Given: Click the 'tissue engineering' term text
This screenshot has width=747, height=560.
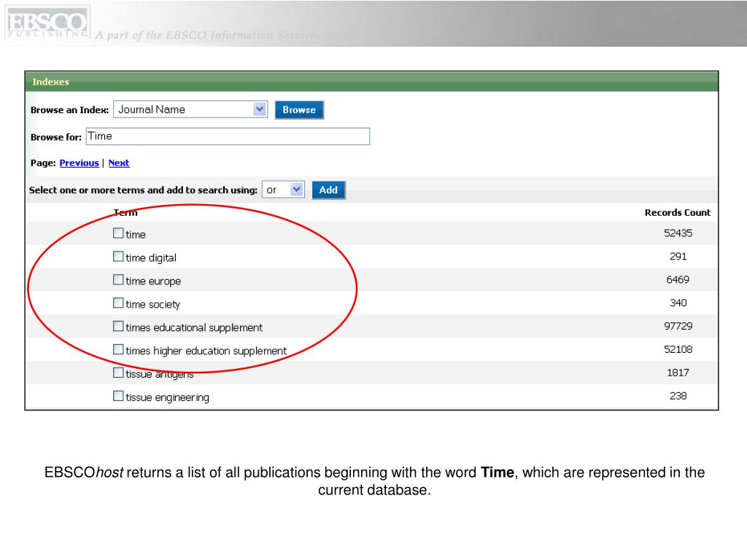Looking at the screenshot, I should tap(167, 397).
